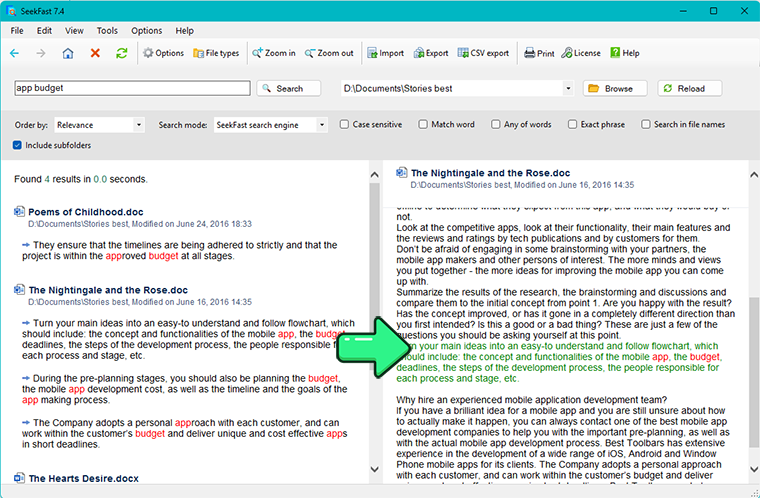The height and width of the screenshot is (498, 760).
Task: Select 'The Company adopts a personal approach' snippet
Action: 185,434
